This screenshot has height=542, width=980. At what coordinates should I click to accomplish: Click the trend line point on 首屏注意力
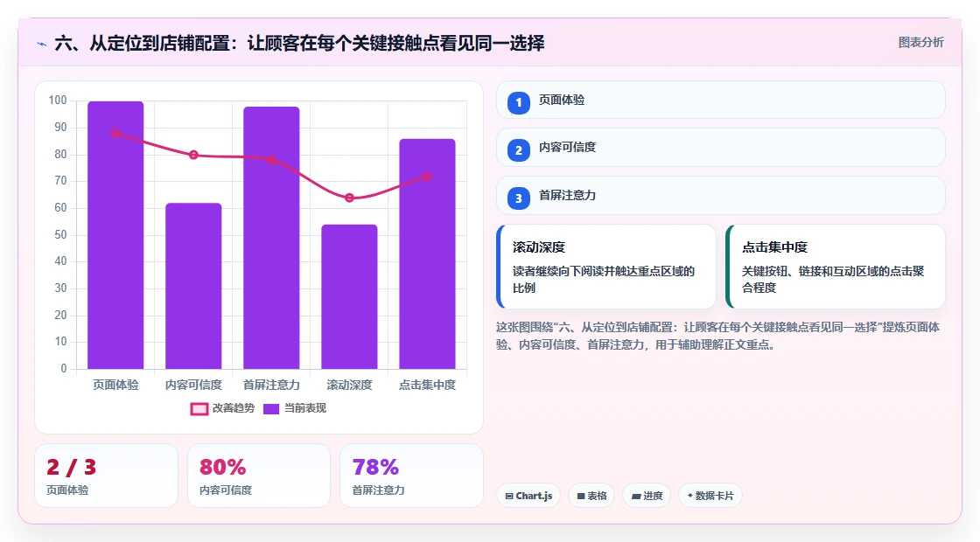271,160
